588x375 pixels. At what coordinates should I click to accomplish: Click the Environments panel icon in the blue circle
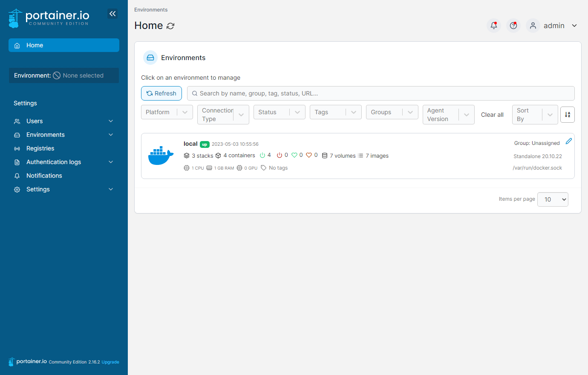pyautogui.click(x=150, y=58)
